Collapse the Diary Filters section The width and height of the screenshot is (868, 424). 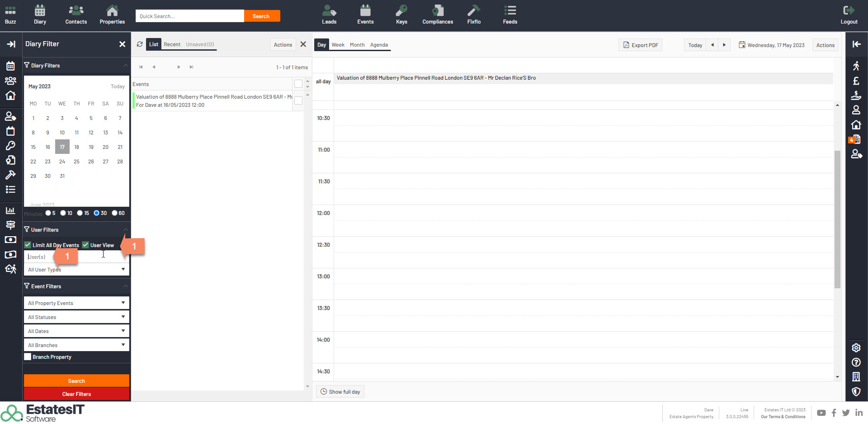[125, 66]
